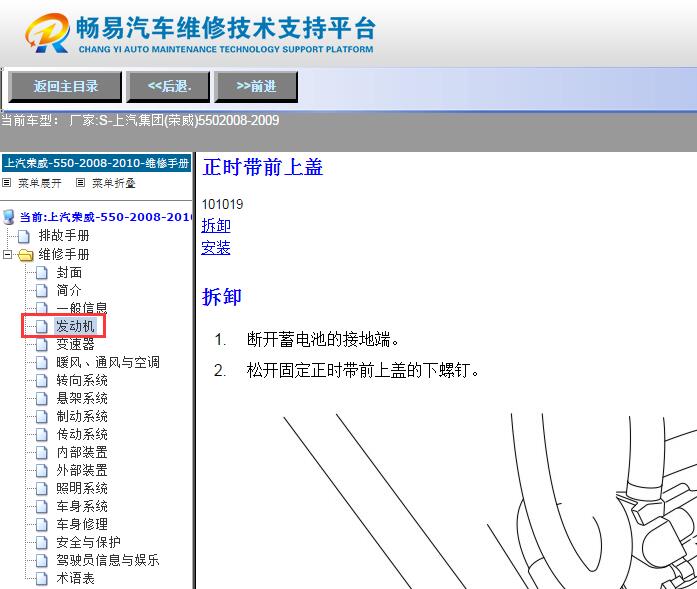Collapse all menus with 菜单折叠

(x=113, y=183)
